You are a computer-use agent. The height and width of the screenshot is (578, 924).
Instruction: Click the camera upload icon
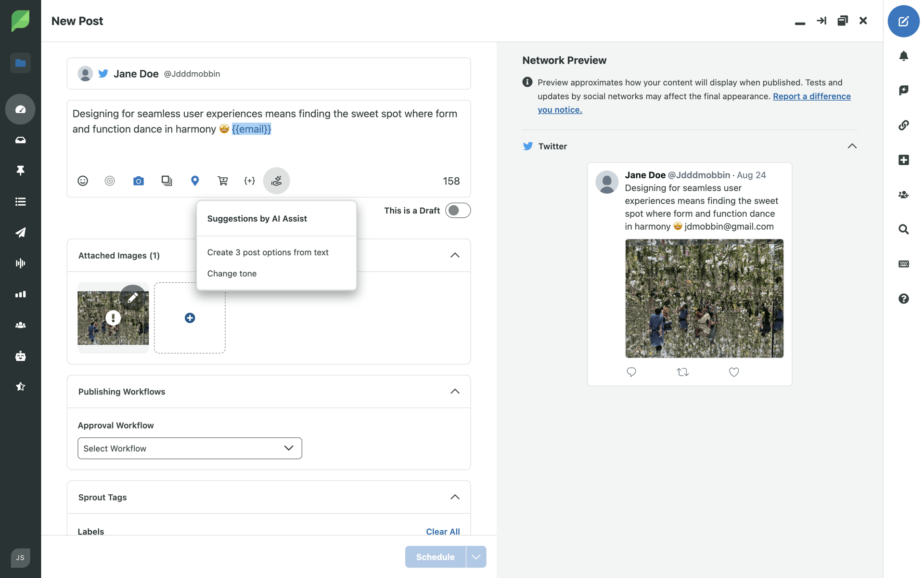[139, 181]
